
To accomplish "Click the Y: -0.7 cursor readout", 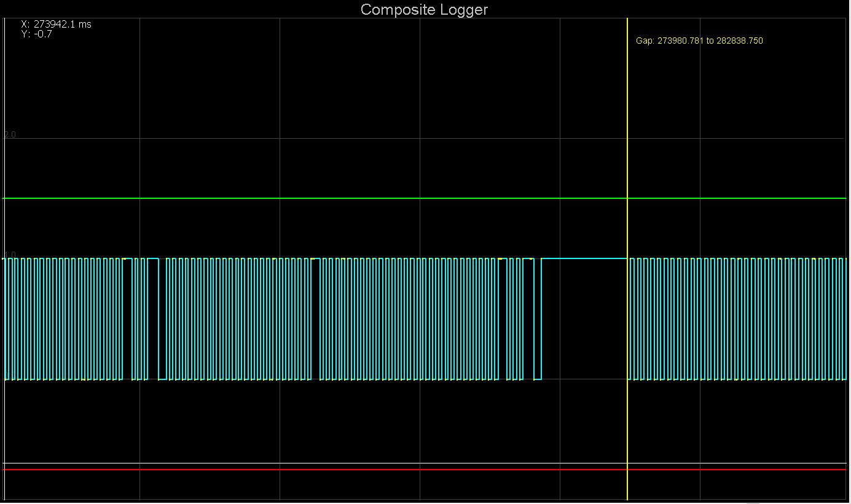I will click(x=36, y=34).
